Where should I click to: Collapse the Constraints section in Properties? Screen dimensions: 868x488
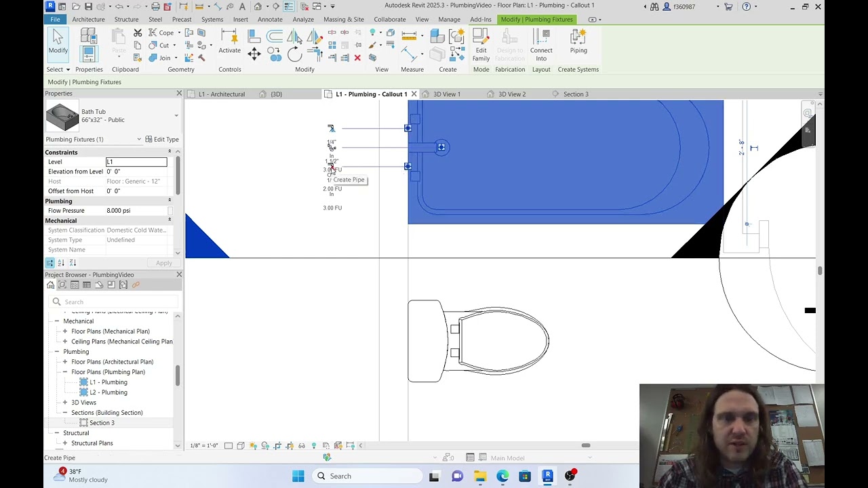(170, 152)
